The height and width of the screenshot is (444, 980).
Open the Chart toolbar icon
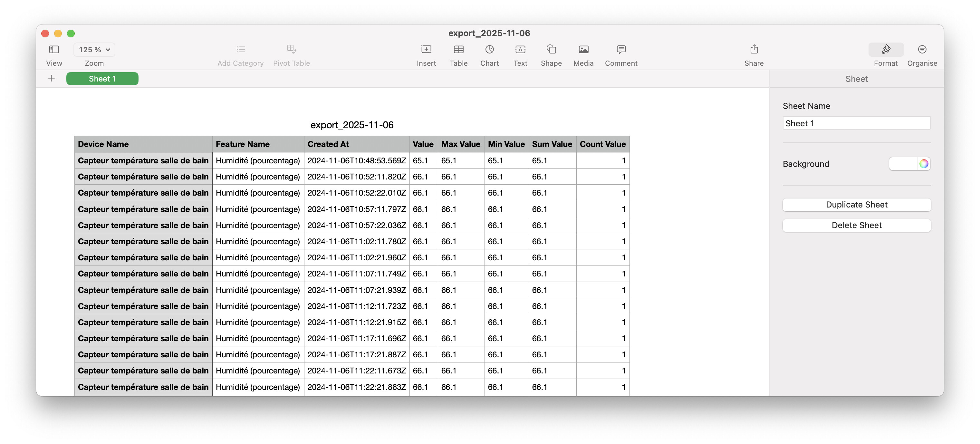tap(489, 50)
